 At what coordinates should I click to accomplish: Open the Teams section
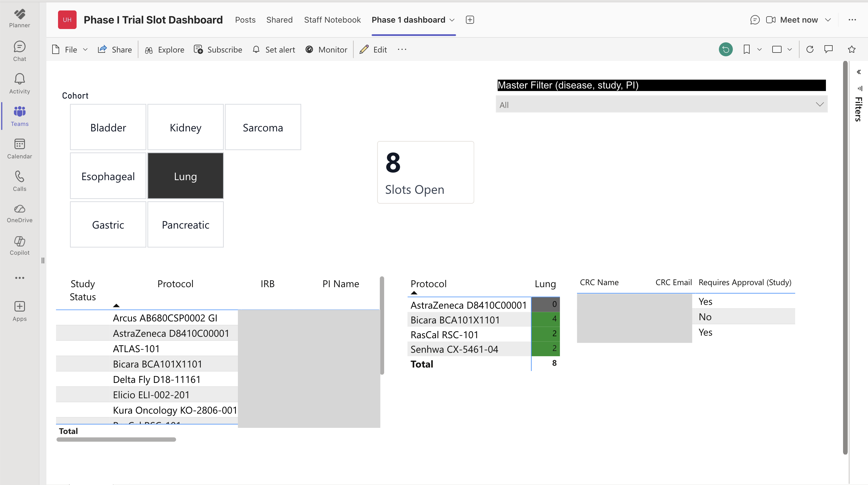click(19, 116)
